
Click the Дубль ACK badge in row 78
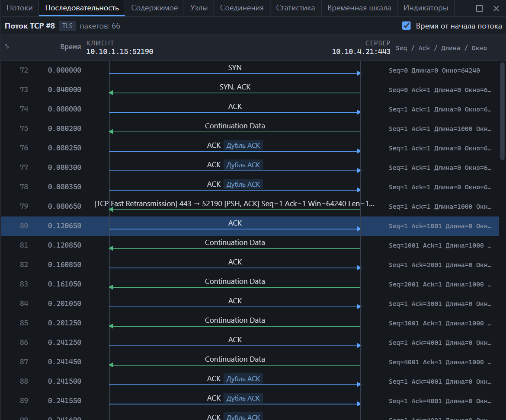click(243, 185)
